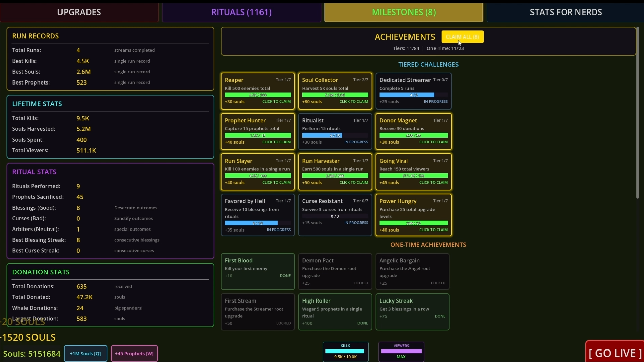Claim the Prophet Hunter achievement card
The height and width of the screenshot is (362, 644).
coord(258,131)
